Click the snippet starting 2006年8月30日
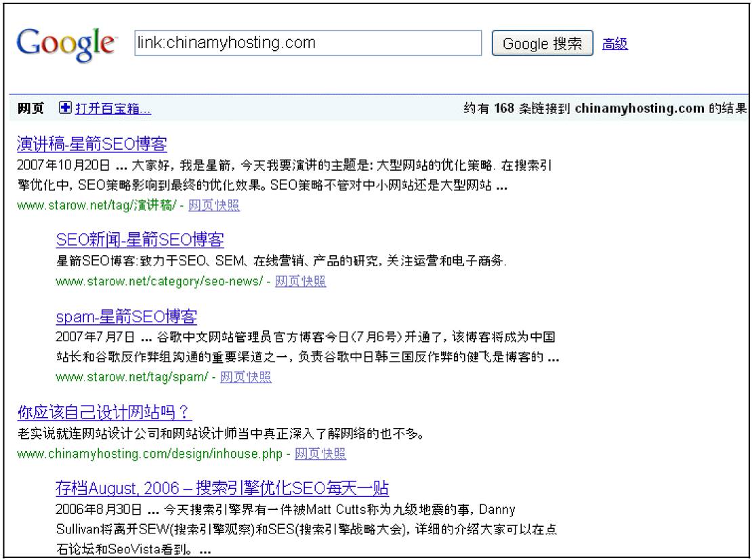Image resolution: width=752 pixels, height=560 pixels. click(306, 529)
